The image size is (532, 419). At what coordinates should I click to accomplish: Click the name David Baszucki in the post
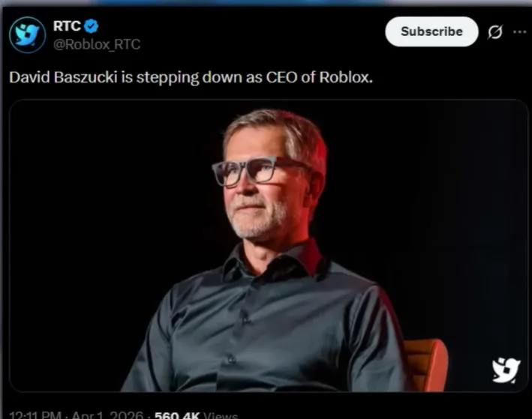64,78
